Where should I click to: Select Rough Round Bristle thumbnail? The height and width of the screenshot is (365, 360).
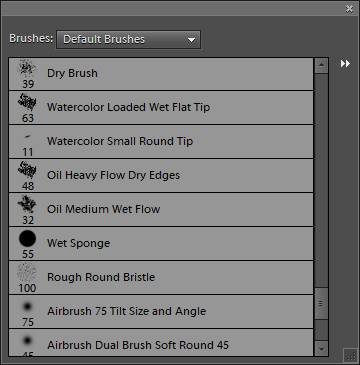click(27, 273)
